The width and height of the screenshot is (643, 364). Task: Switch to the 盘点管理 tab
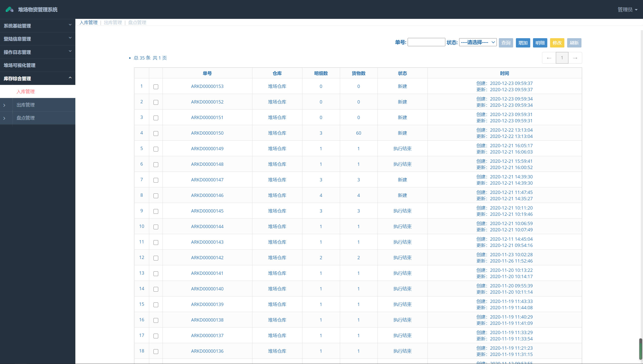pyautogui.click(x=136, y=23)
